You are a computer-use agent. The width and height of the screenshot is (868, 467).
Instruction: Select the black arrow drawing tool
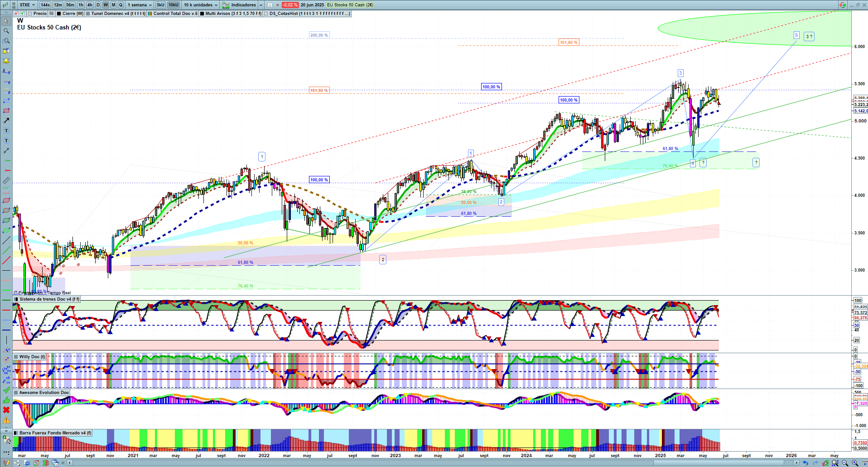(x=6, y=121)
